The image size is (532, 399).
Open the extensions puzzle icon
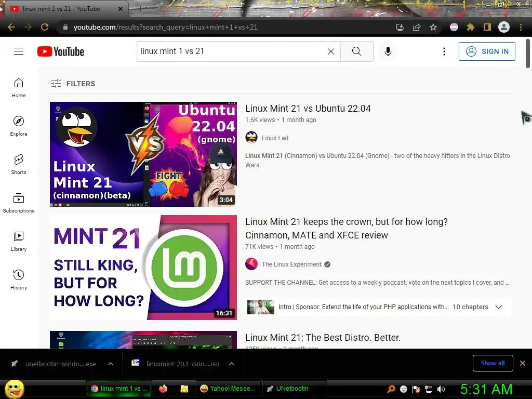tap(471, 27)
